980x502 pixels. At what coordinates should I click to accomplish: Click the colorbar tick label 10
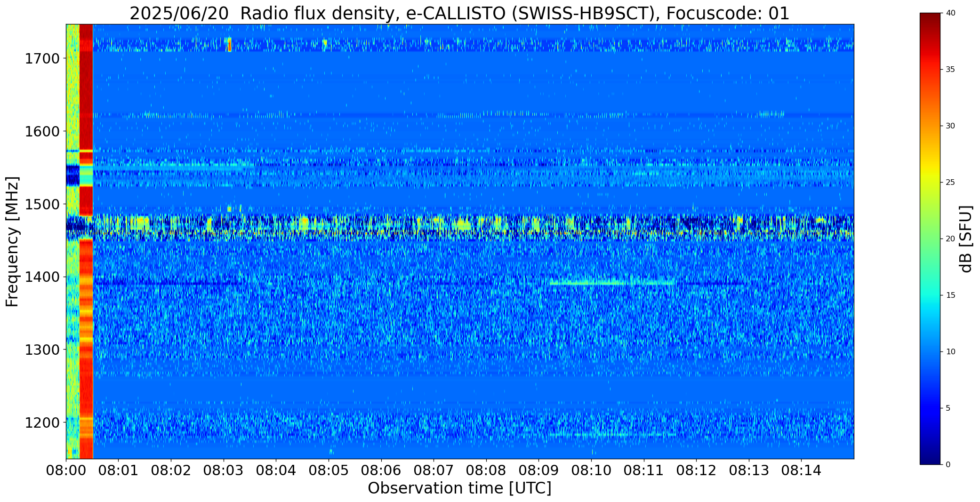[950, 352]
